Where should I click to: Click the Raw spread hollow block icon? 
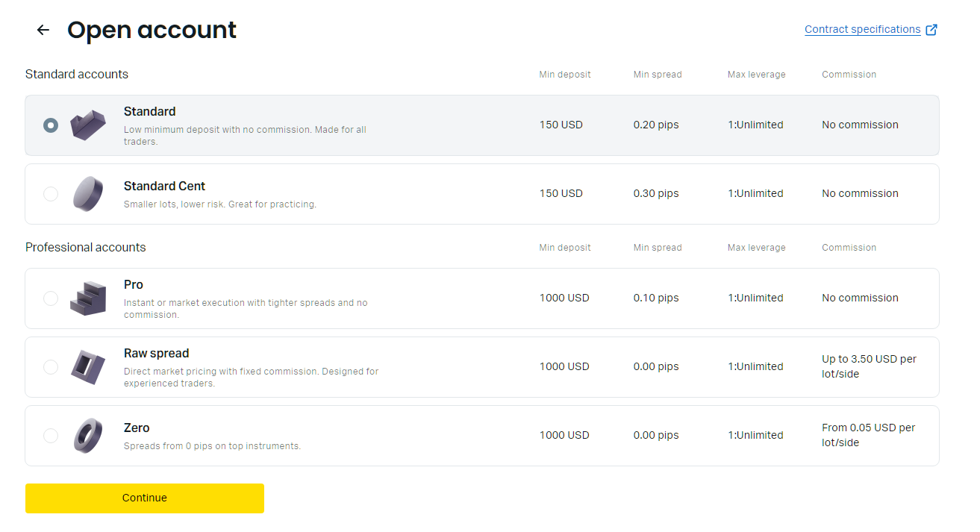[88, 367]
